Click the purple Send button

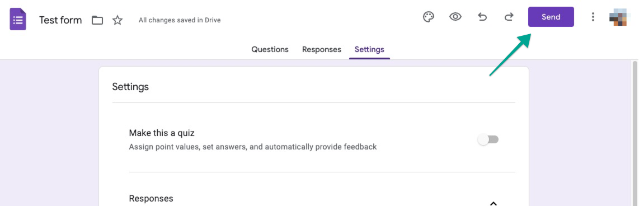tap(551, 17)
